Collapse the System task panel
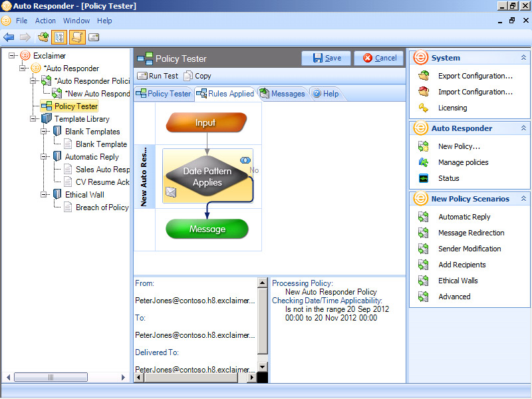Viewport: 532px width, 399px height. 523,58
